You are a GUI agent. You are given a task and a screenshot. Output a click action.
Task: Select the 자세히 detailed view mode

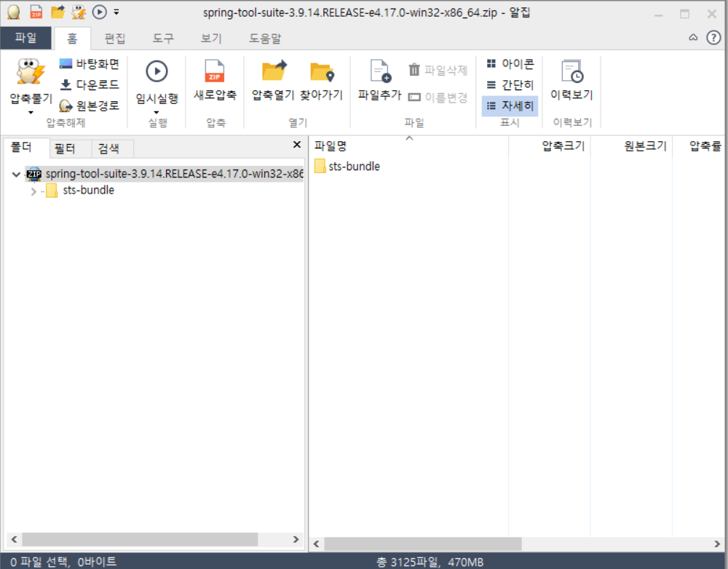tap(510, 106)
